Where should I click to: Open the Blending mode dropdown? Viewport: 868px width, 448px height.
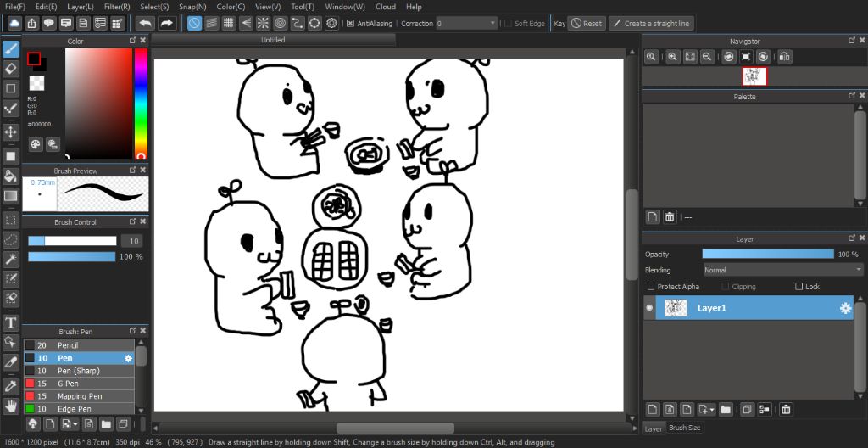[782, 270]
